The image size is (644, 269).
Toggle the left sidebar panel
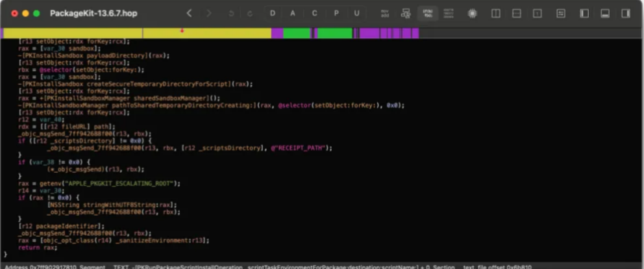coord(584,14)
